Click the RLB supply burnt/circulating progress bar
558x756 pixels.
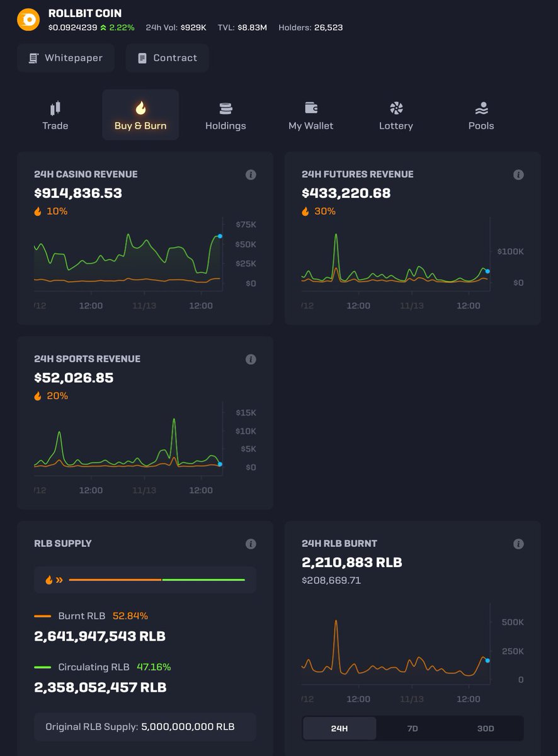click(x=157, y=580)
